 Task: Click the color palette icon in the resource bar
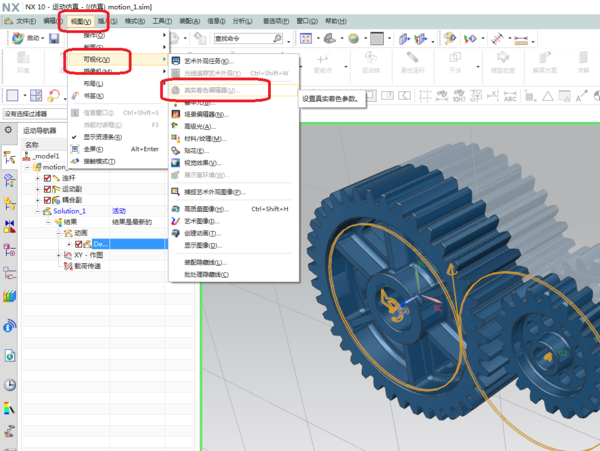coord(9,408)
